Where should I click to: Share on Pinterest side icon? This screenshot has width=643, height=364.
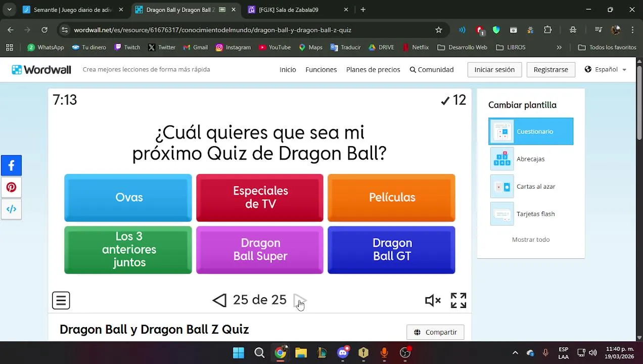coord(11,187)
